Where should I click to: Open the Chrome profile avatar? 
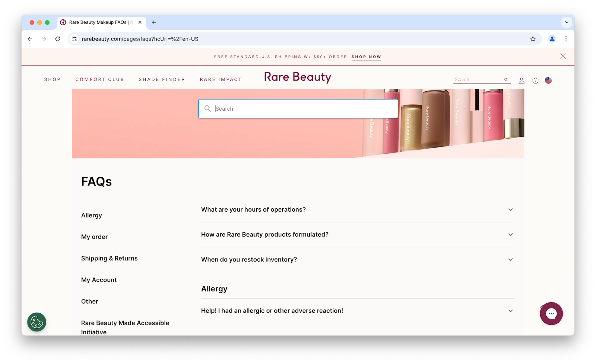point(552,39)
